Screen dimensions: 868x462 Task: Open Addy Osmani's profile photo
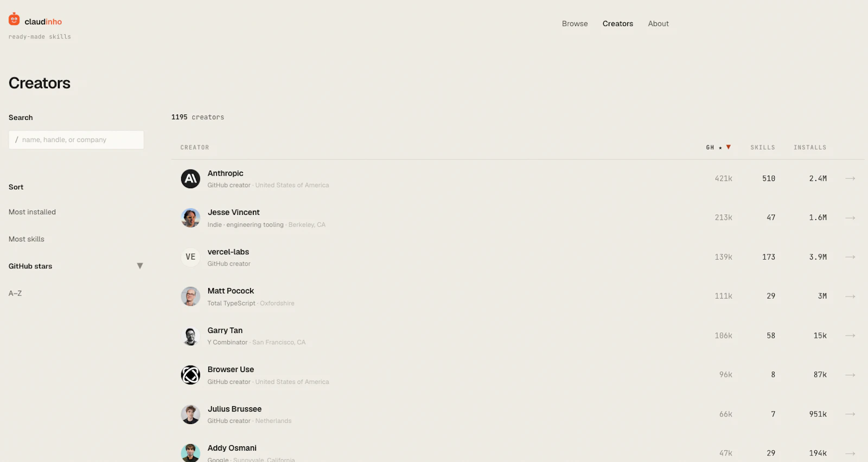tap(190, 453)
